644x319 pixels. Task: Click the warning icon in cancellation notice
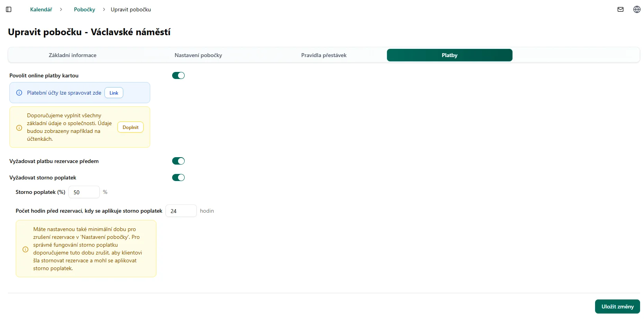coord(25,249)
